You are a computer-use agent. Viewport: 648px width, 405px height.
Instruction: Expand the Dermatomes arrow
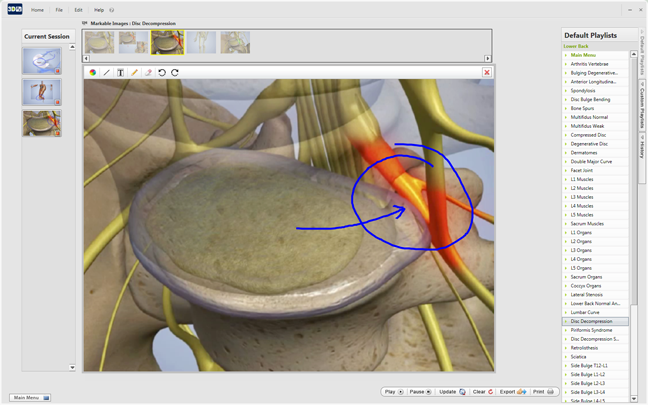click(x=566, y=153)
